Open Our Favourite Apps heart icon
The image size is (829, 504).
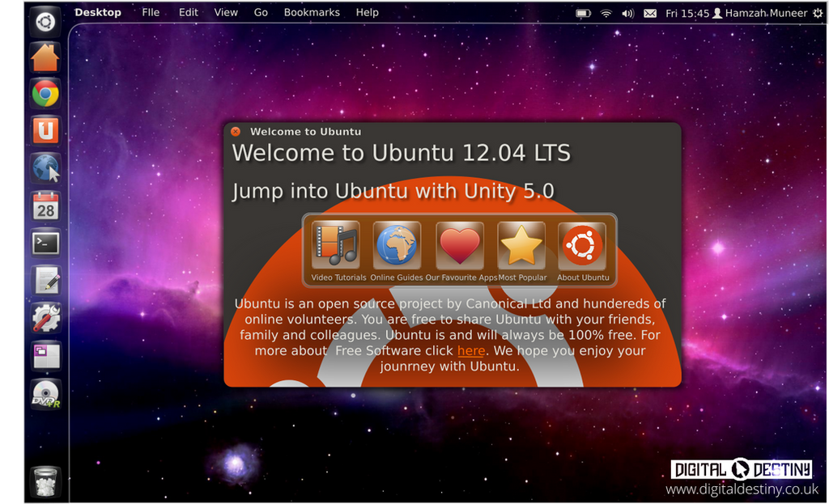click(x=460, y=246)
